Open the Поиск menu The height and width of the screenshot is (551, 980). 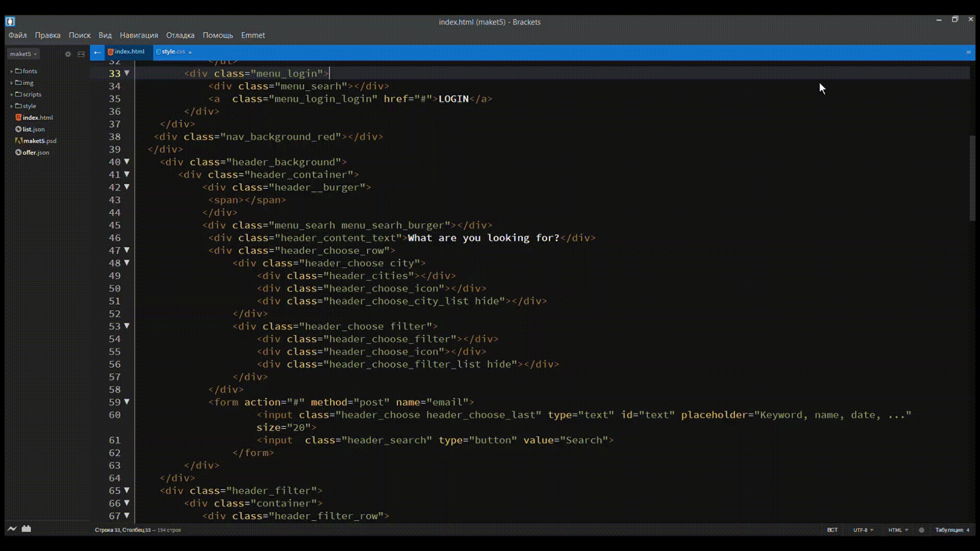coord(80,35)
